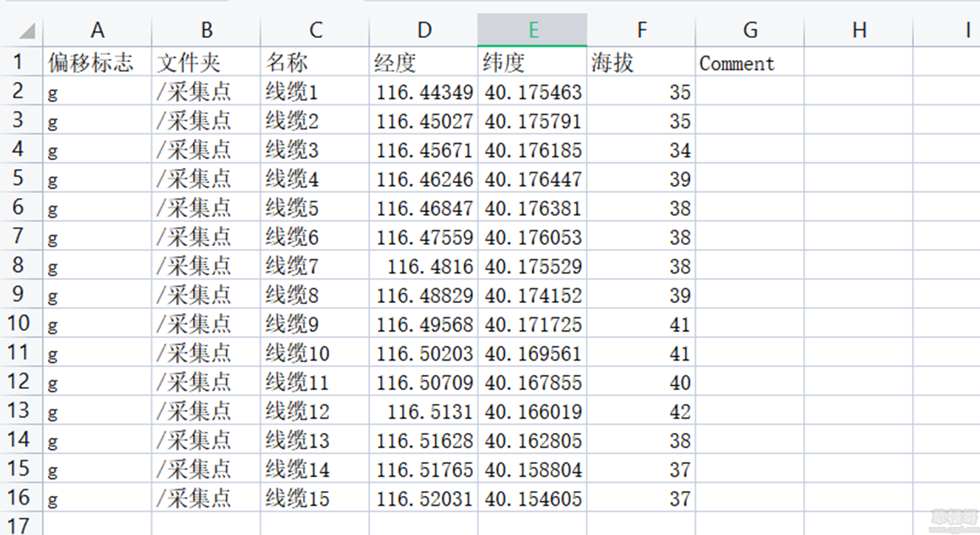
Task: Select altitude cell 34 in row 4
Action: 641,149
